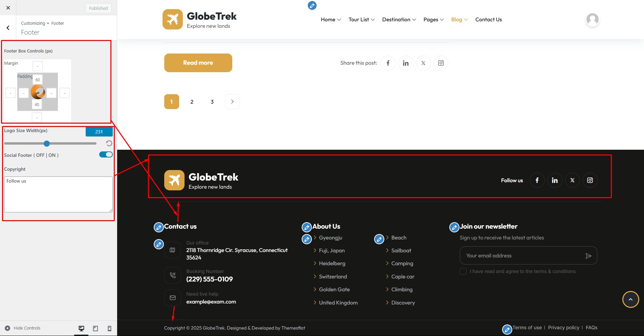The image size is (644, 336).
Task: Share this post on LinkedIn
Action: [406, 63]
